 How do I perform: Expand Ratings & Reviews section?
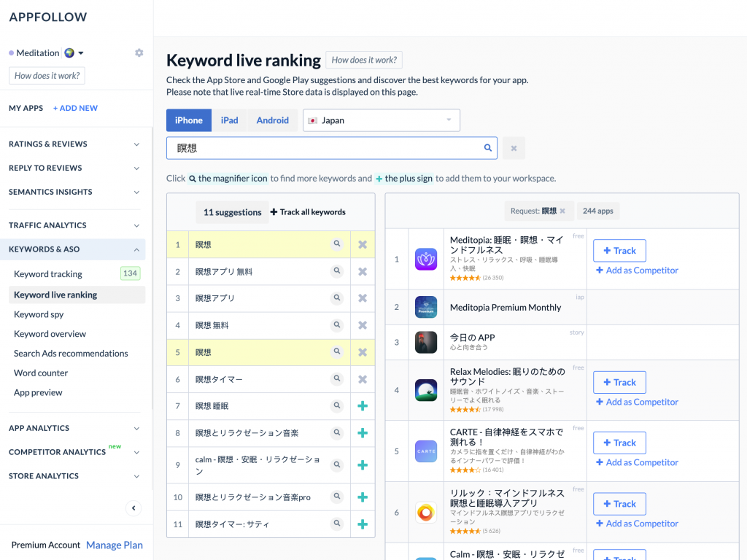click(x=74, y=144)
